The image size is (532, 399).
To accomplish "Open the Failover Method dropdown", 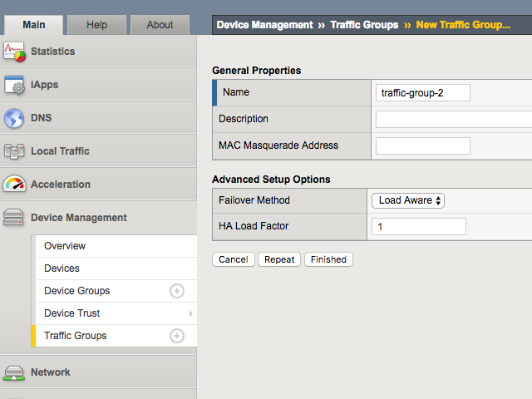I will tap(408, 200).
